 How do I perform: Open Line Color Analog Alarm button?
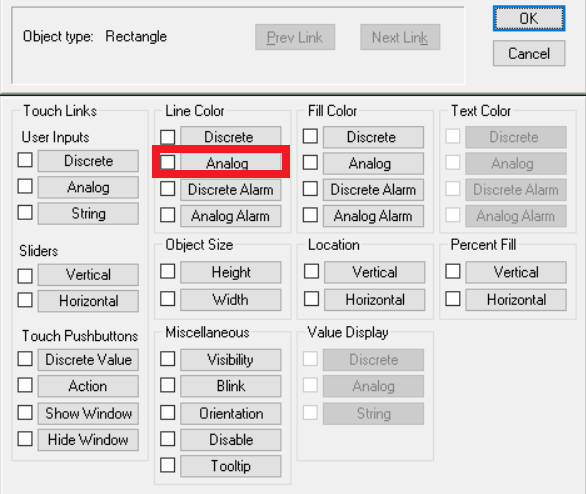(231, 216)
